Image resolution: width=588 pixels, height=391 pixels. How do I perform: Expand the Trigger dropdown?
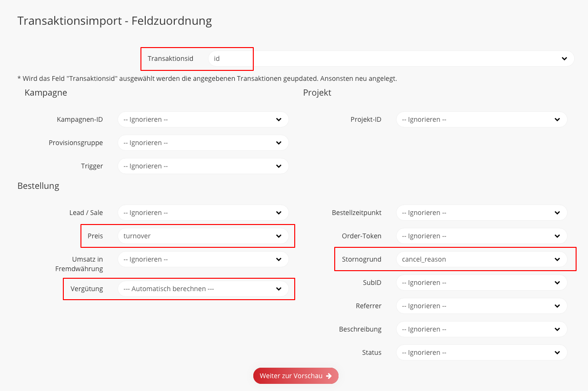(x=203, y=166)
